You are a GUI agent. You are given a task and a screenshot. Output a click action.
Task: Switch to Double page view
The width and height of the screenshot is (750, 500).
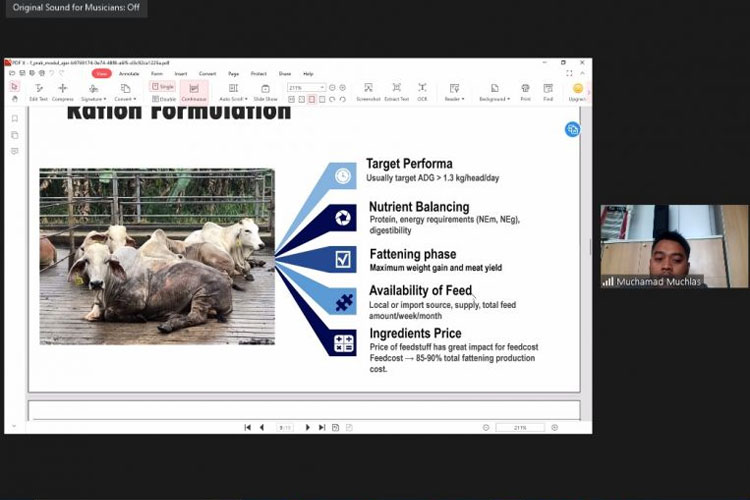coord(163,99)
